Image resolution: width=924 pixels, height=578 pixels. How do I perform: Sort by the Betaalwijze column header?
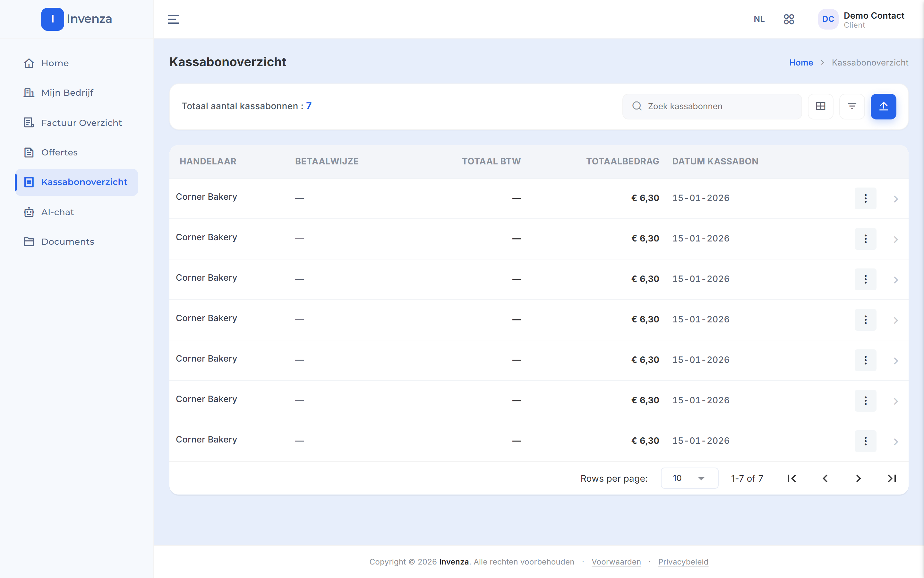click(x=327, y=161)
